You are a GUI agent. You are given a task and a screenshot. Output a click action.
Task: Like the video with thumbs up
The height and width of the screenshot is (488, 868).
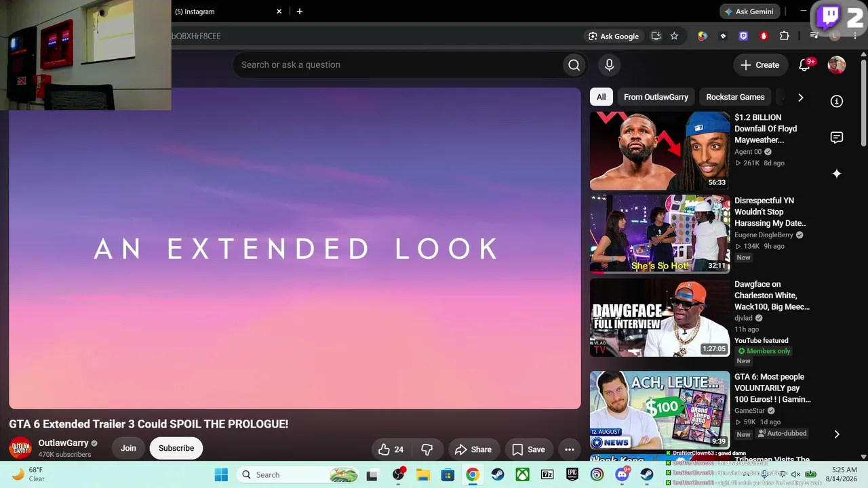391,449
